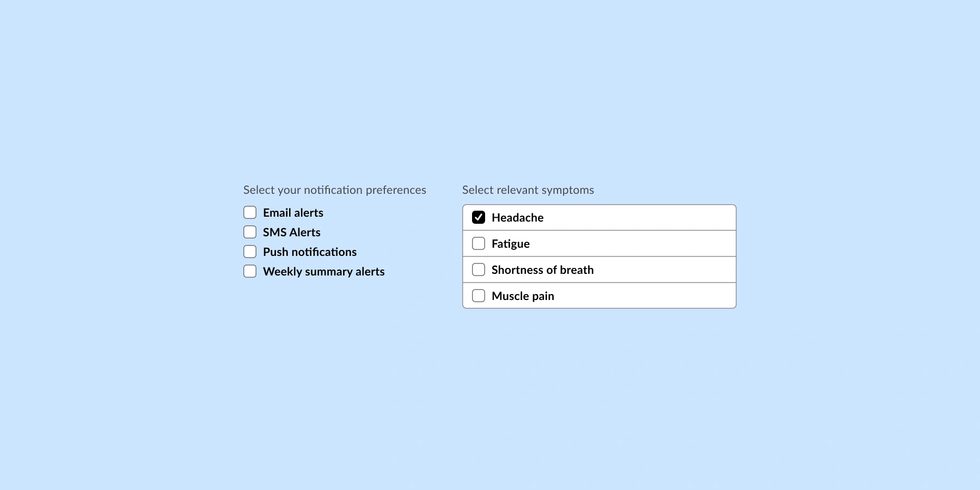This screenshot has width=980, height=490.
Task: Click the Email alerts label text
Action: (293, 212)
